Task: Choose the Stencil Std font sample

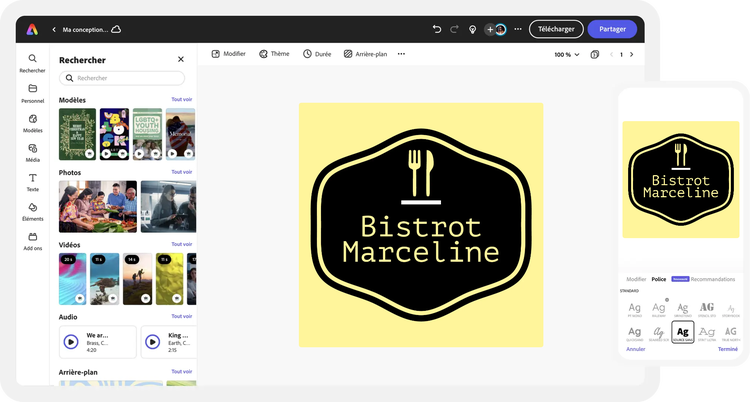Action: (x=707, y=309)
